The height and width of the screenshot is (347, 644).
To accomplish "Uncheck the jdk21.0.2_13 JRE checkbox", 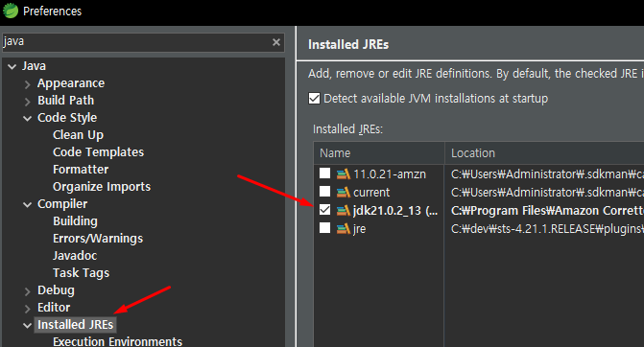I will [x=324, y=210].
